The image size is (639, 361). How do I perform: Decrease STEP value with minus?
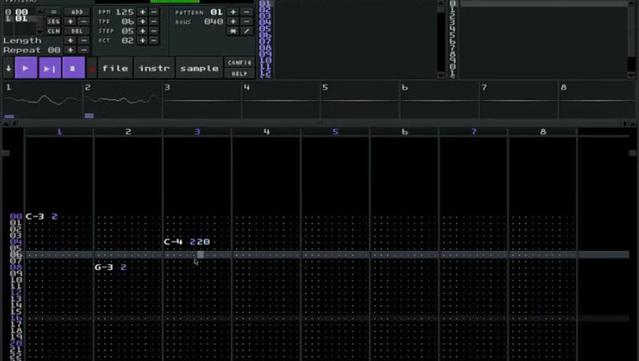[154, 31]
